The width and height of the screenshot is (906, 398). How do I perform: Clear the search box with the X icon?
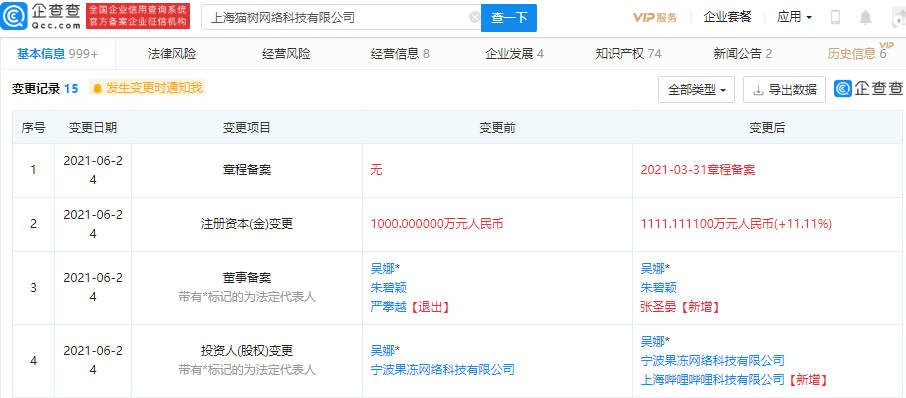click(x=474, y=17)
